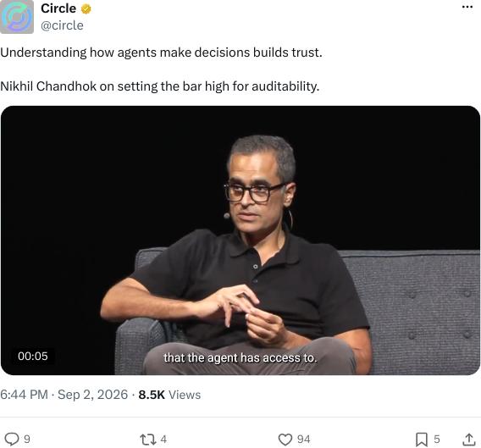
Task: Click the caption 'that the agent has access to.'
Action: [x=240, y=357]
